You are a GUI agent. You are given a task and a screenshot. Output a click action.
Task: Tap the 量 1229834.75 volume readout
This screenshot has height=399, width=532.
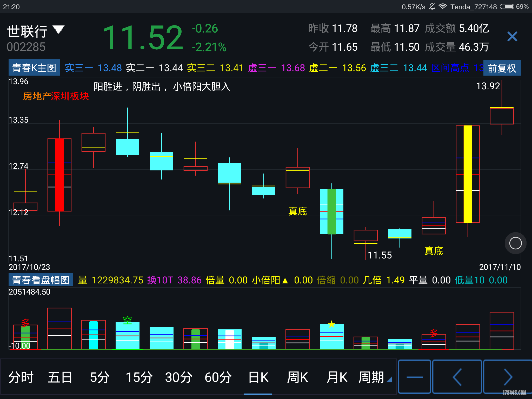click(111, 280)
